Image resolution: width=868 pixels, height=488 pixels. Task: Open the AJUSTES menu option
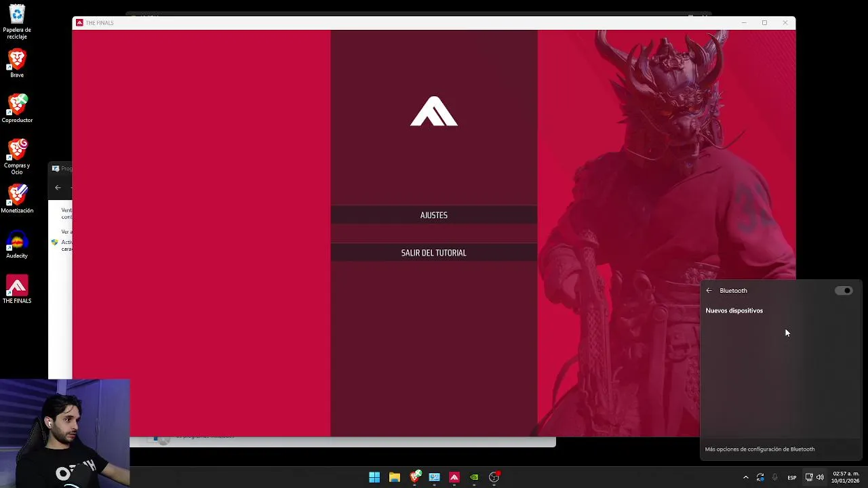tap(434, 215)
